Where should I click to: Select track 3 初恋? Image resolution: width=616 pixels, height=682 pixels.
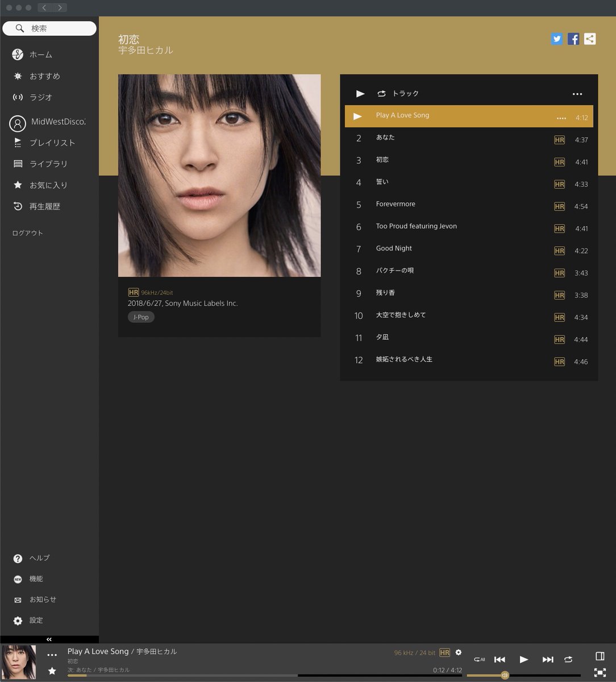[x=469, y=160]
